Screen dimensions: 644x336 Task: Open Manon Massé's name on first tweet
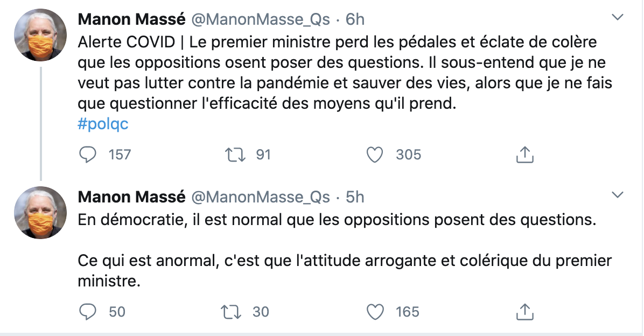131,19
